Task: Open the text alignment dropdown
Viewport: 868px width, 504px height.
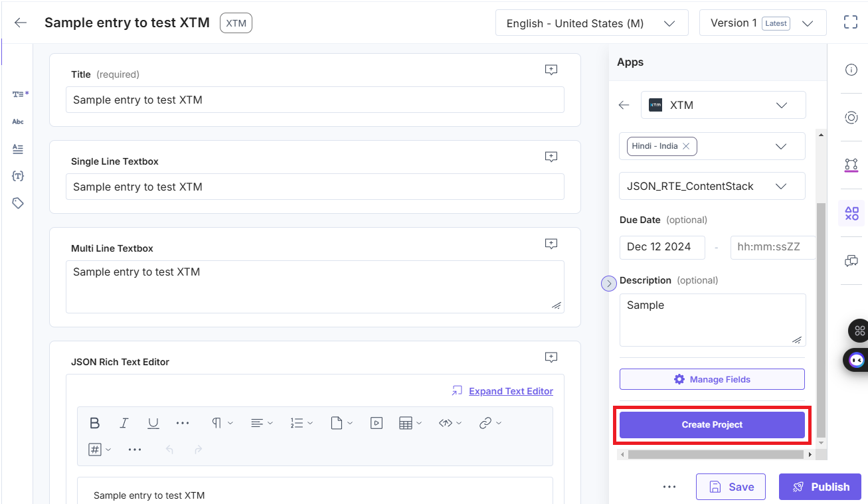Action: (x=262, y=423)
